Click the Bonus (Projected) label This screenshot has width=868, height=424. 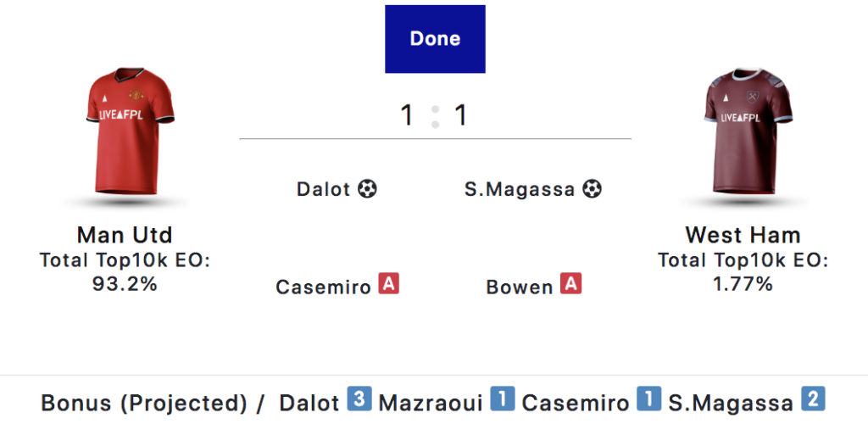142,402
